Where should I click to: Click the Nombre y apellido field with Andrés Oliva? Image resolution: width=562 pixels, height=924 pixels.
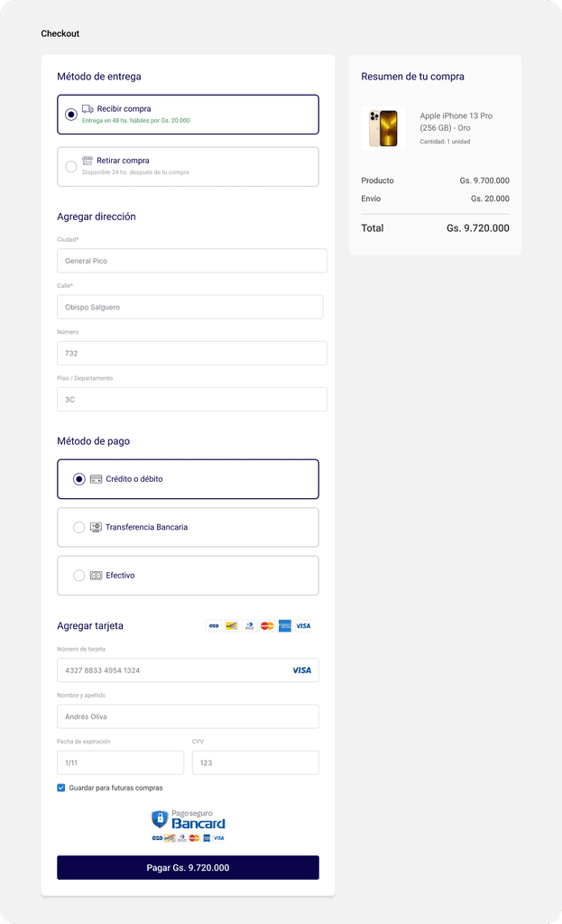(x=188, y=716)
